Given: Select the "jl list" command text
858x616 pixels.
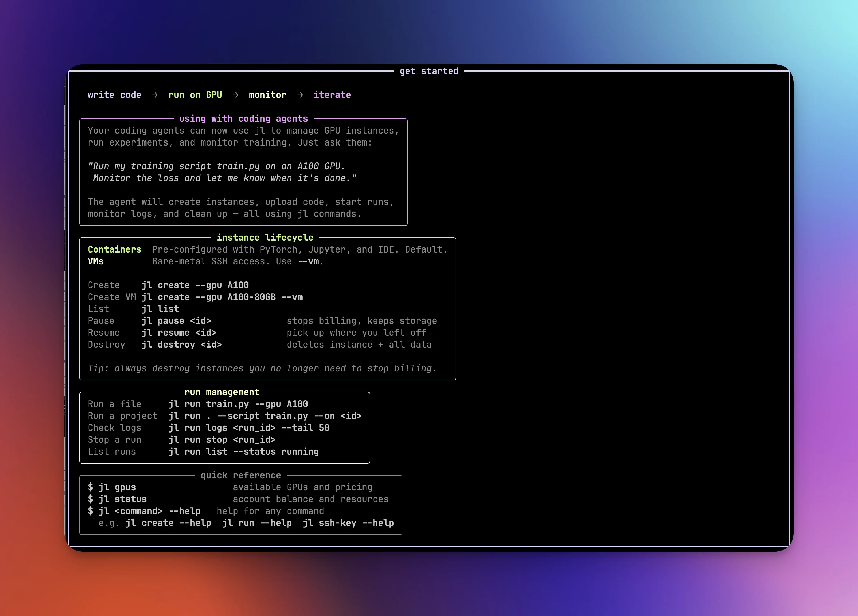Looking at the screenshot, I should pyautogui.click(x=160, y=309).
